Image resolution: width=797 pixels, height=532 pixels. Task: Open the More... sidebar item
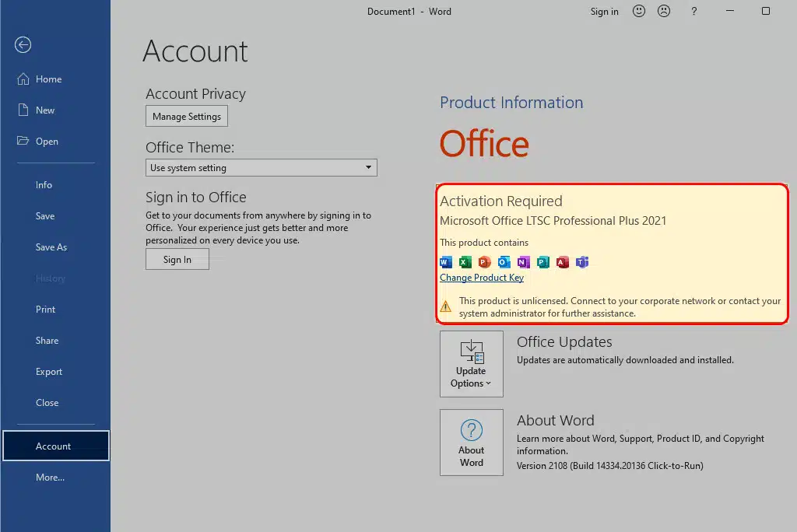pos(50,478)
